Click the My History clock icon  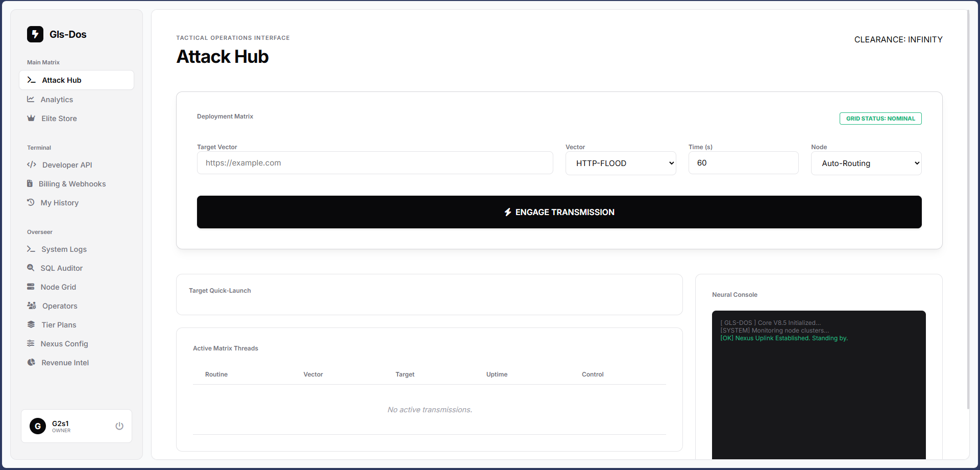tap(31, 202)
